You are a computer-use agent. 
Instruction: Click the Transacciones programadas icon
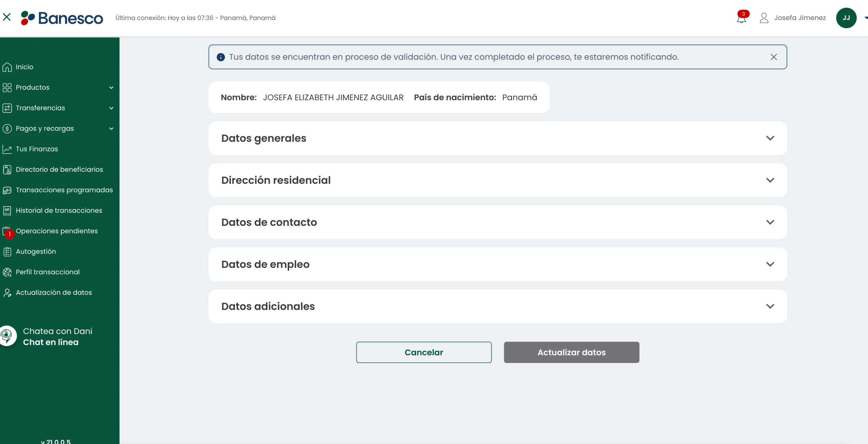point(7,190)
